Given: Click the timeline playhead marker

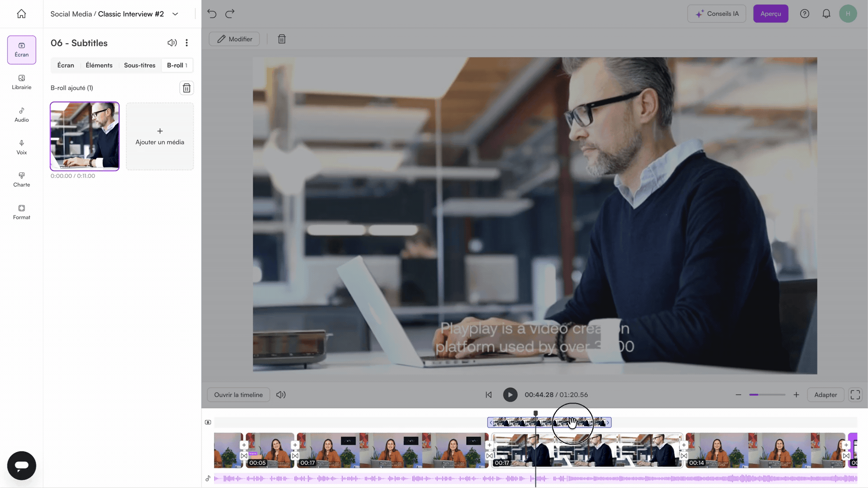Looking at the screenshot, I should tap(536, 413).
